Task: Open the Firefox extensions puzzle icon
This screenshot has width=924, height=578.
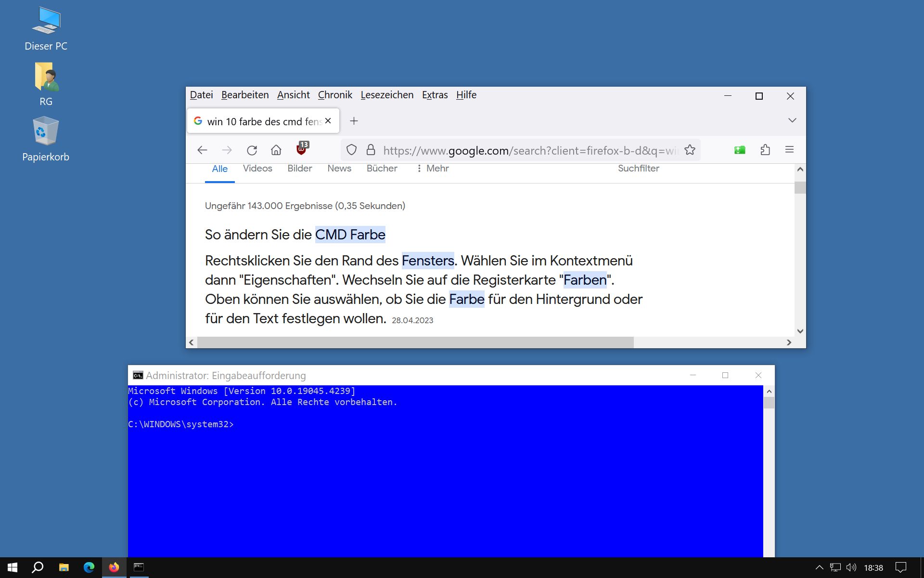Action: [765, 150]
